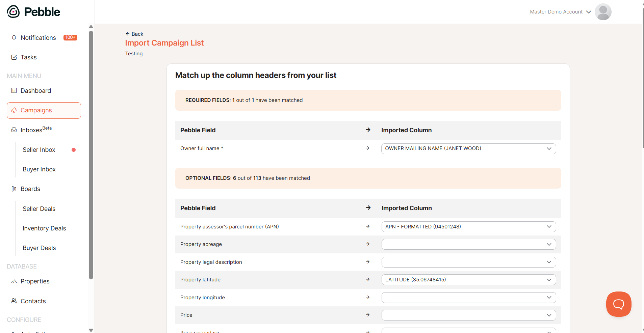The width and height of the screenshot is (644, 333).
Task: Click the REQUIRED FIELDS banner text
Action: 244,100
